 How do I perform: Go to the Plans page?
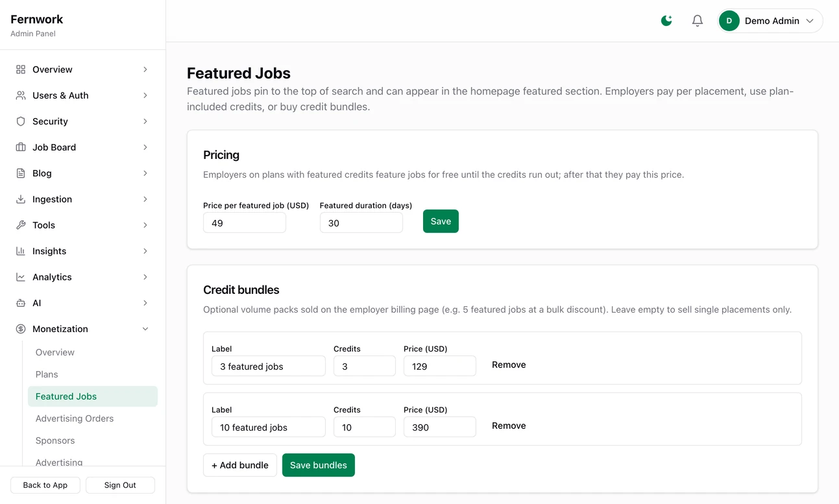pos(93,374)
